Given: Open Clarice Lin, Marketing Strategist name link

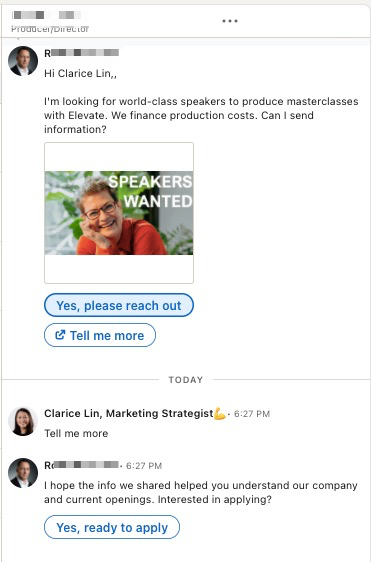Looking at the screenshot, I should click(129, 414).
